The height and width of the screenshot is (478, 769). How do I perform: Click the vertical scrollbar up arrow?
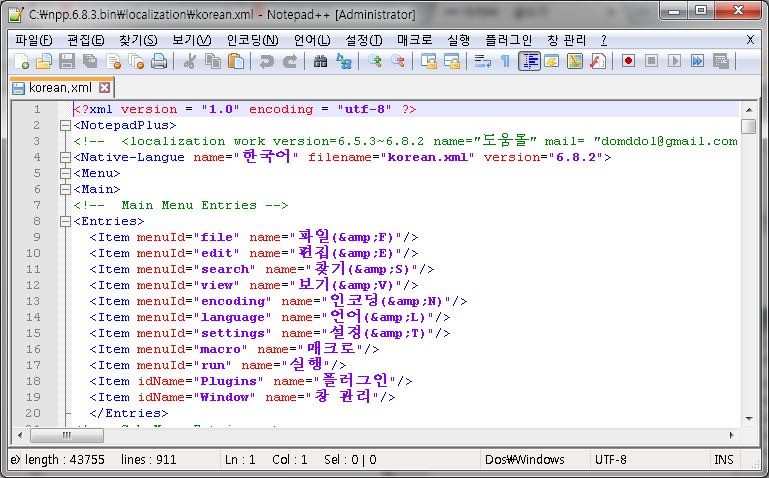(749, 110)
